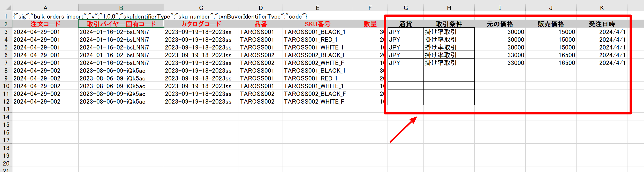
Task: Select column D header
Action: tap(261, 8)
